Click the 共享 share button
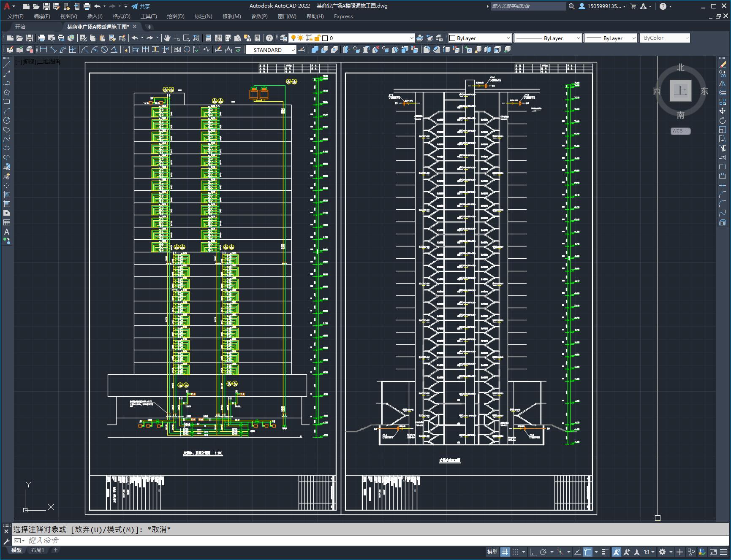Viewport: 731px width, 560px height. [141, 6]
